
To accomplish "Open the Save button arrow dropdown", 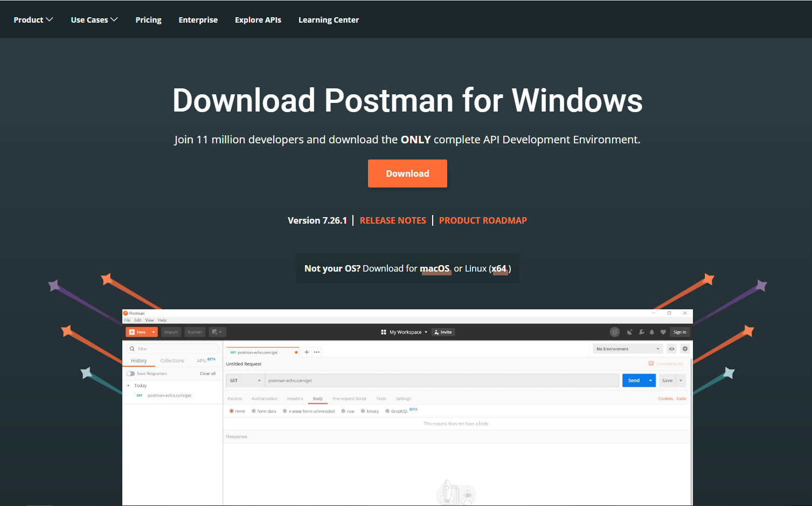I will [x=681, y=380].
